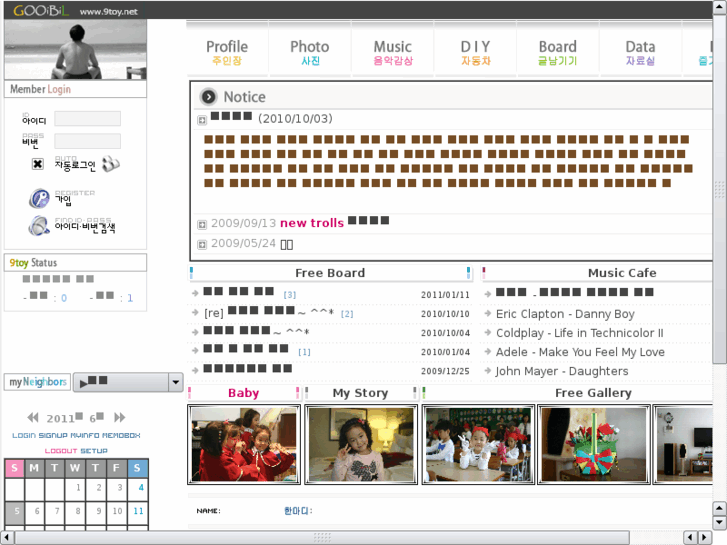This screenshot has width=727, height=545.
Task: Click the SETUP link under calendar
Action: [x=94, y=451]
